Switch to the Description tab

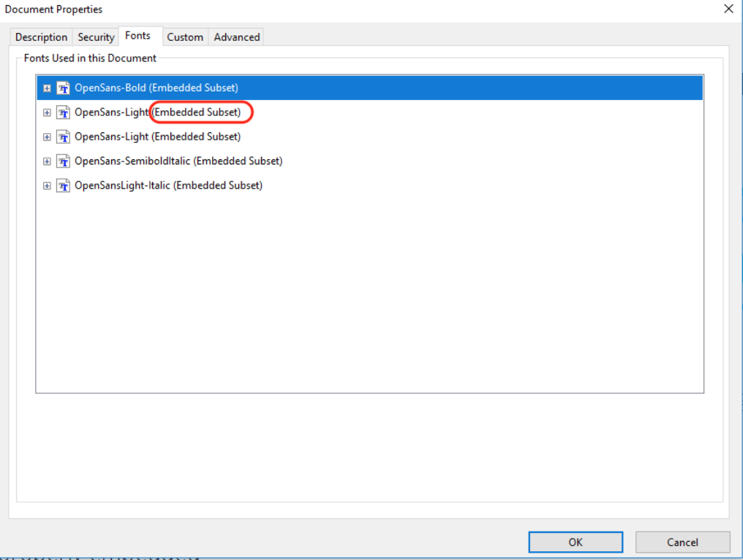tap(41, 37)
